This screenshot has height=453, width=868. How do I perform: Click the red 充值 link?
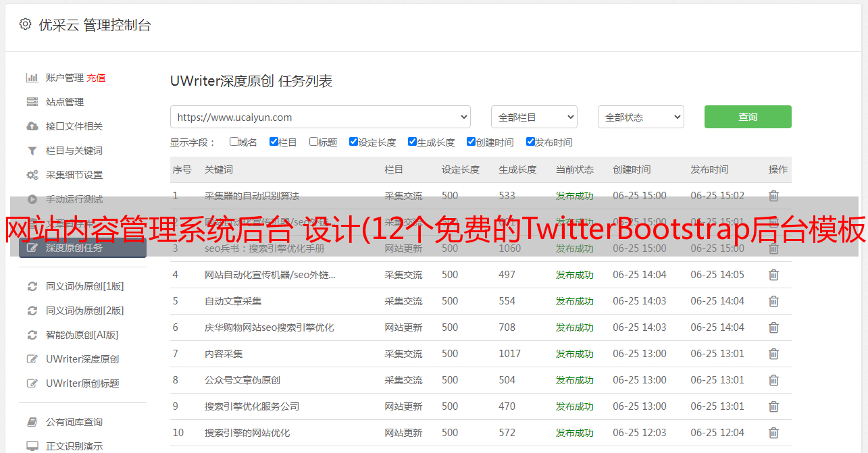[x=96, y=78]
